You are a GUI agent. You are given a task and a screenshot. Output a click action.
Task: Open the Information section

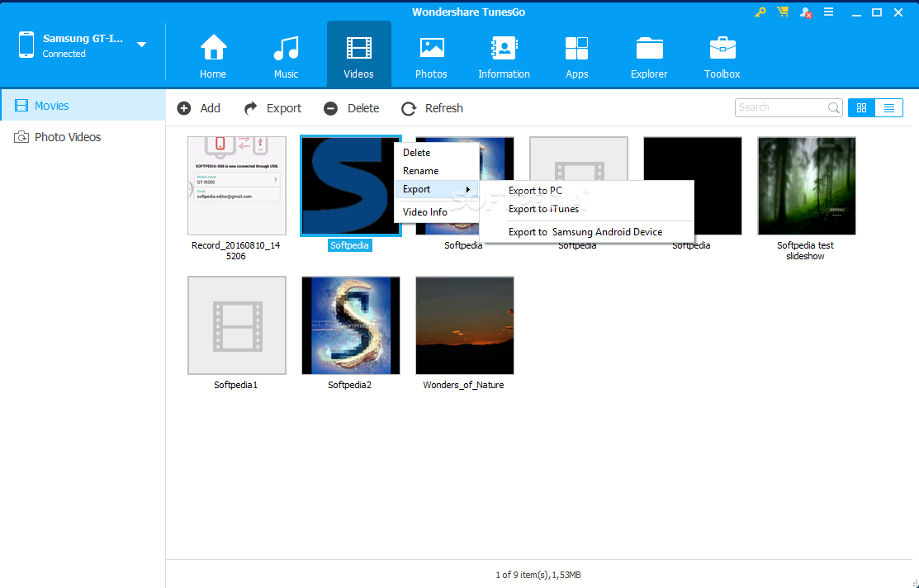tap(504, 56)
